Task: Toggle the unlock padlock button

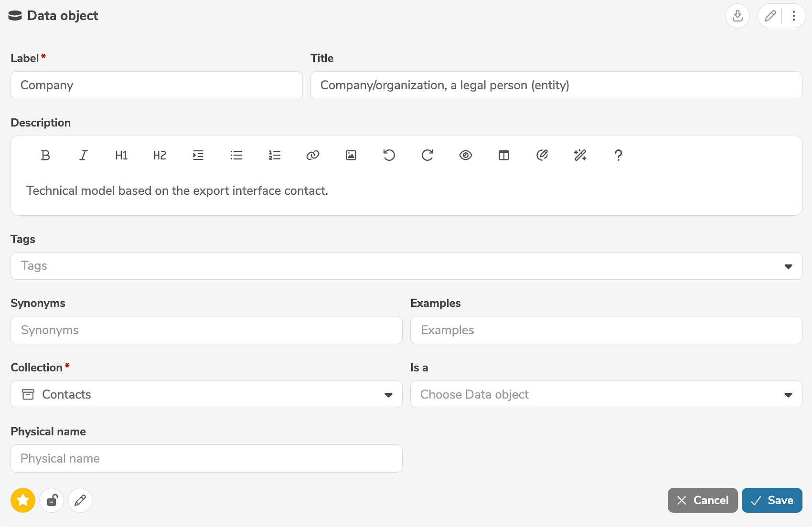Action: point(52,500)
